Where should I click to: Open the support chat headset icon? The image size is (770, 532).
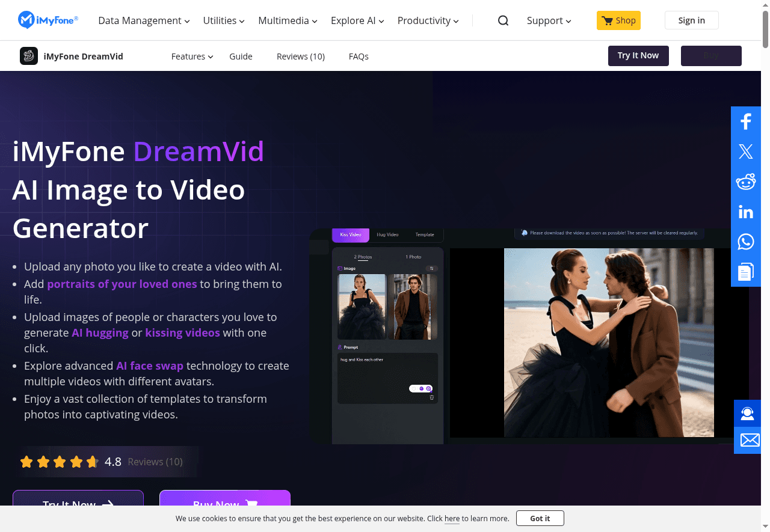tap(747, 413)
